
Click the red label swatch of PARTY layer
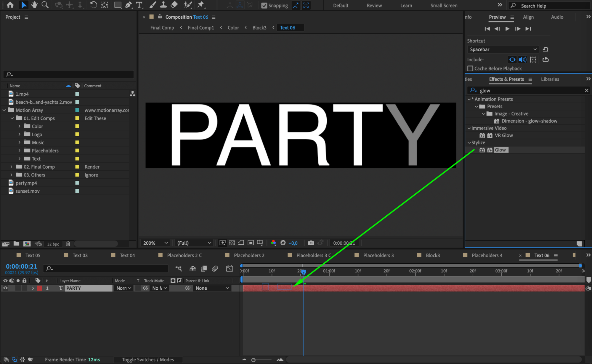(x=39, y=288)
